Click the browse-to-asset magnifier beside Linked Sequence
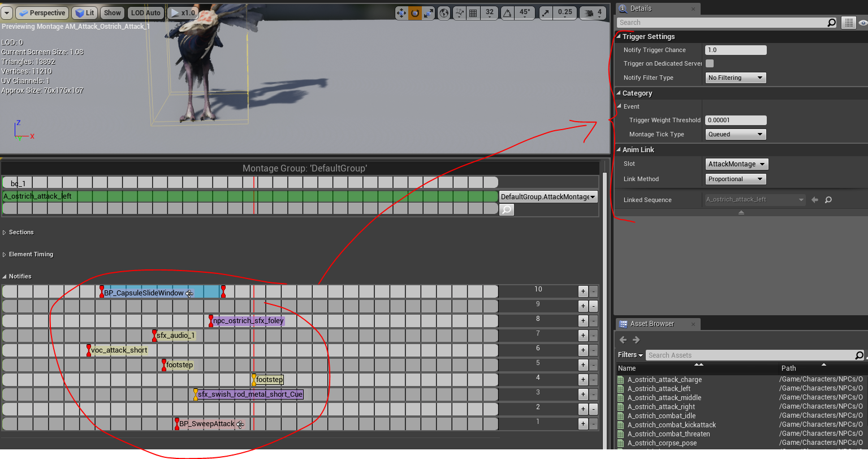The height and width of the screenshot is (459, 868). [x=828, y=200]
